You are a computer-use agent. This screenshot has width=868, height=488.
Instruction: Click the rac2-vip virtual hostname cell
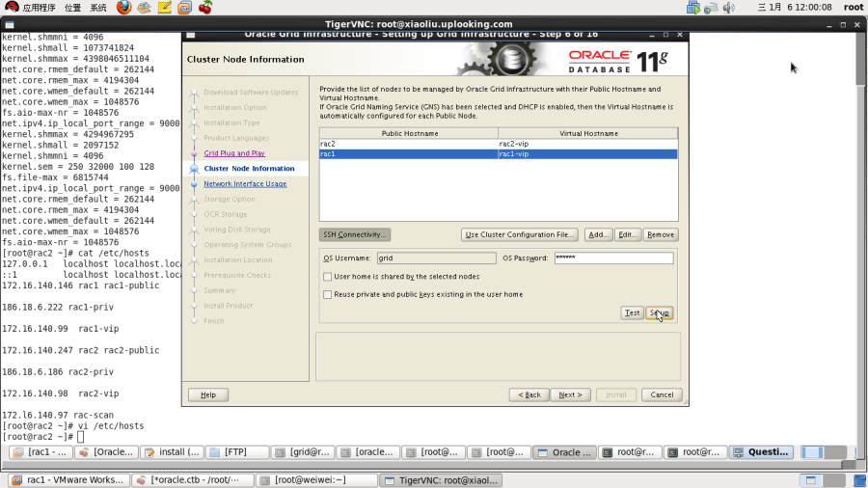click(x=588, y=144)
